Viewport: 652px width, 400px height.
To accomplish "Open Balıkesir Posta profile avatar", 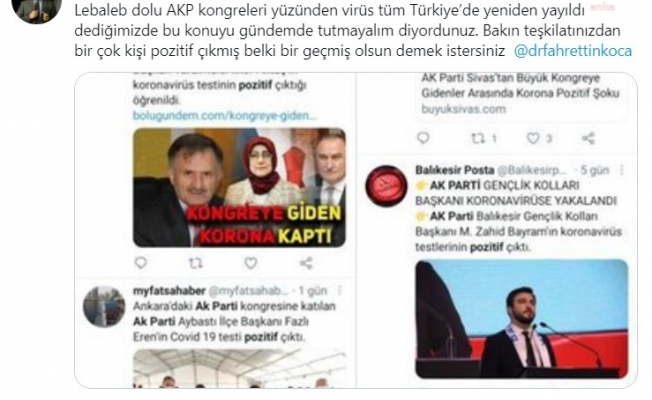I will (x=386, y=186).
